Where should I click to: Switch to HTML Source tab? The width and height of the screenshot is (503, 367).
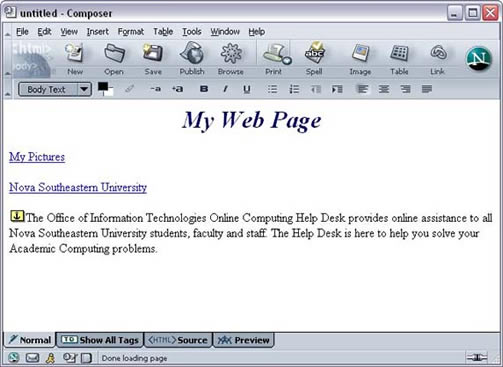(x=178, y=340)
